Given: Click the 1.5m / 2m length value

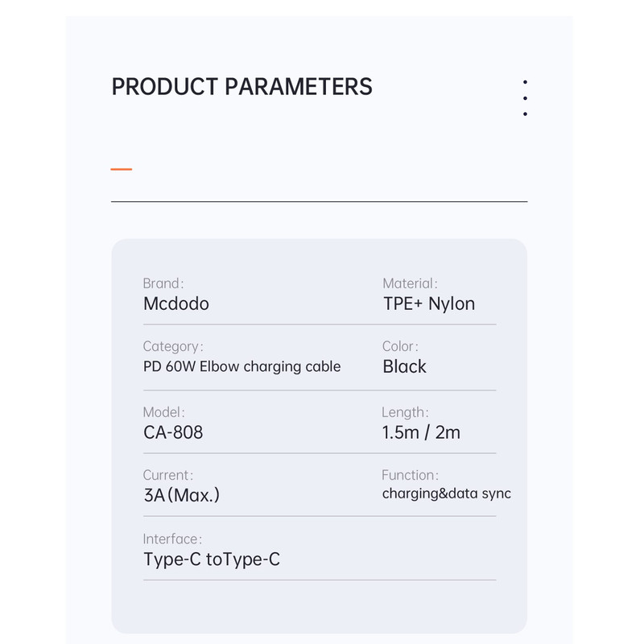Looking at the screenshot, I should pos(421,432).
